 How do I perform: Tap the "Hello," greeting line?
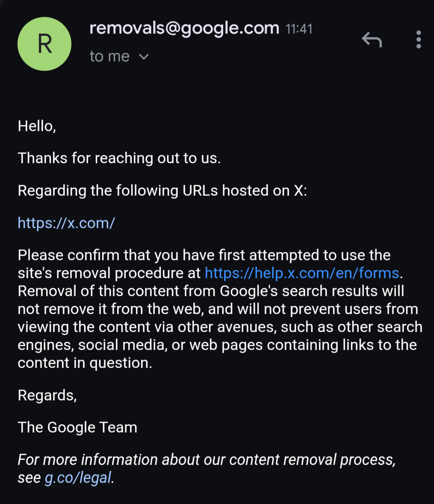tap(37, 126)
